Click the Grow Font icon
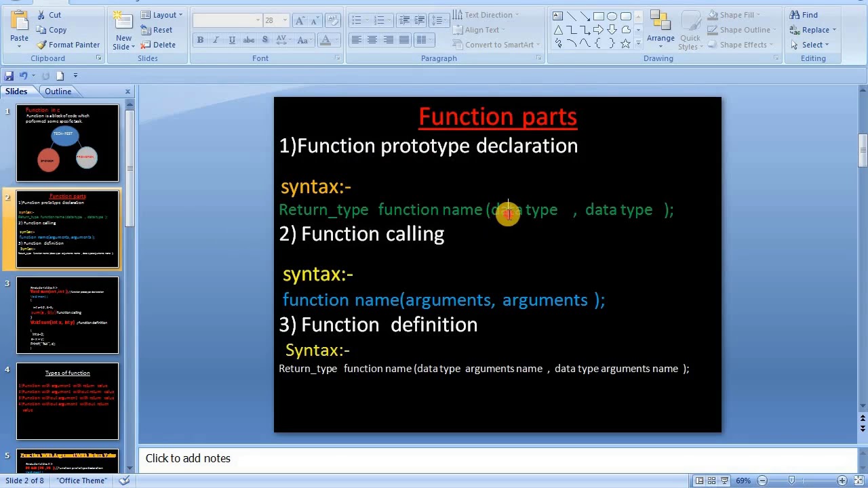Viewport: 868px width, 488px height. coord(300,20)
